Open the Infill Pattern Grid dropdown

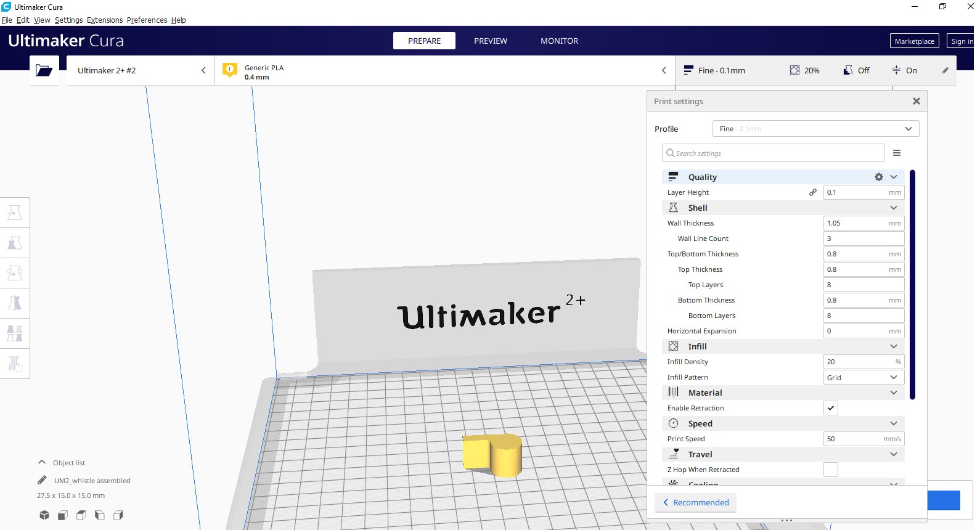coord(864,377)
